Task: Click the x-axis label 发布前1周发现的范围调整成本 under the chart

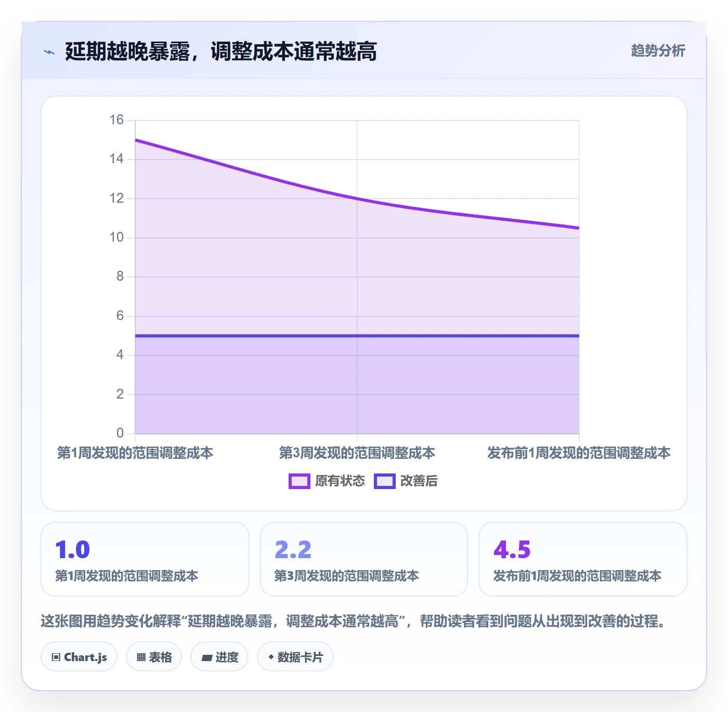Action: click(x=579, y=453)
